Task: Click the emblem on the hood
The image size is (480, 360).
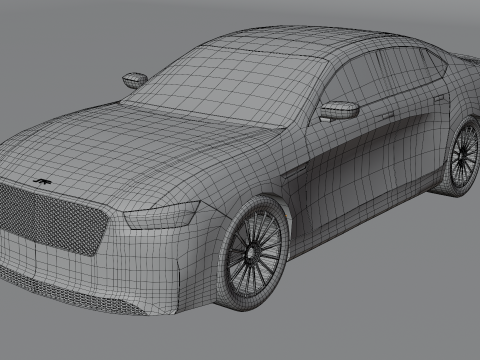Action: coord(43,182)
